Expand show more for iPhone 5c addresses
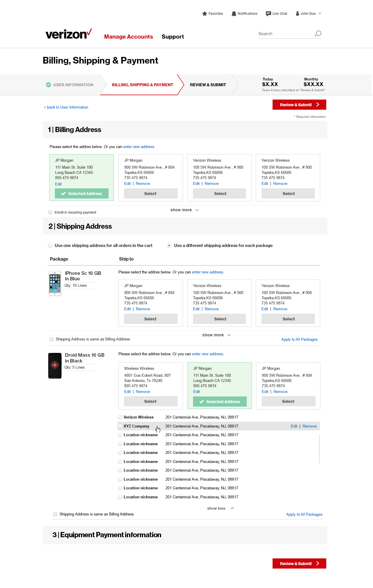 click(217, 335)
